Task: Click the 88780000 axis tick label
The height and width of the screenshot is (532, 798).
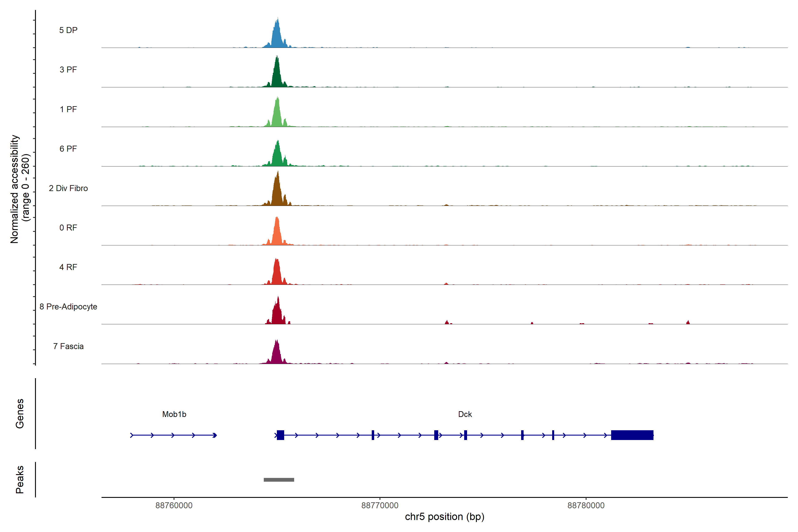Action: tap(586, 506)
